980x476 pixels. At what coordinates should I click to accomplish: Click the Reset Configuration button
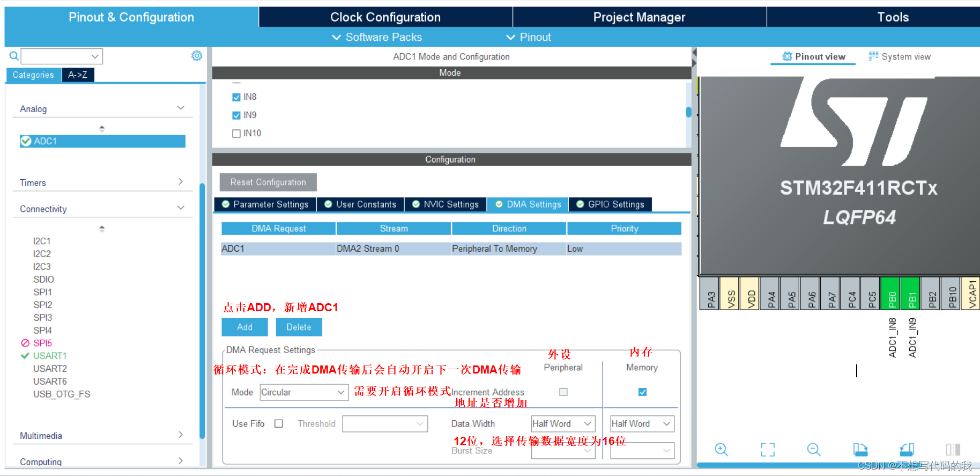(268, 182)
